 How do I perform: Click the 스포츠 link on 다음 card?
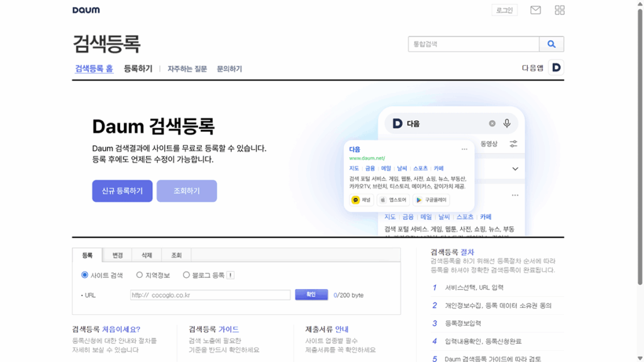click(420, 168)
